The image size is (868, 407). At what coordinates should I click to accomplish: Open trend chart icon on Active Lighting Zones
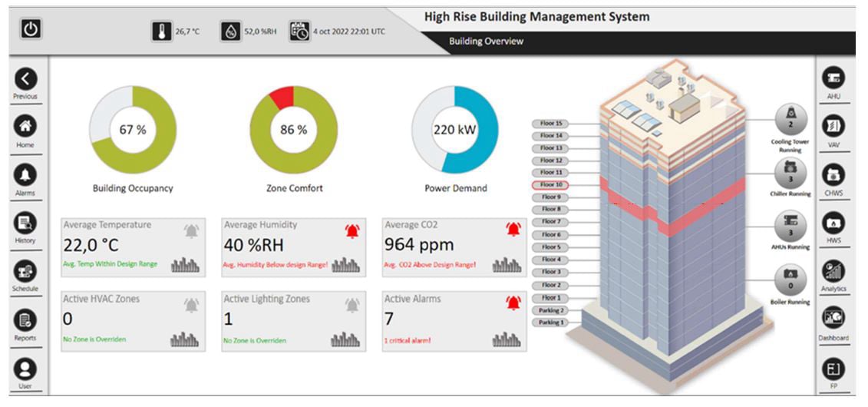coord(345,339)
